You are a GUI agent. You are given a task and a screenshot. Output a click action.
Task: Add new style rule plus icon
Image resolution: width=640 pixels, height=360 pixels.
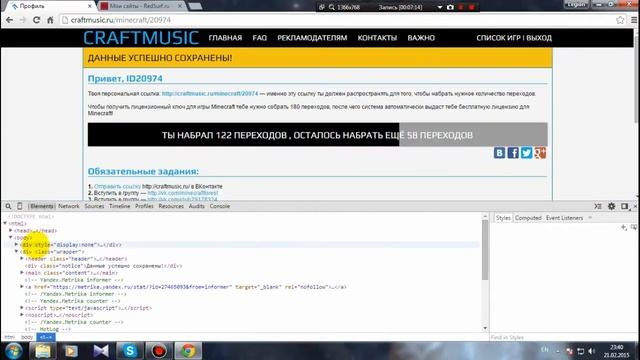coord(624,227)
